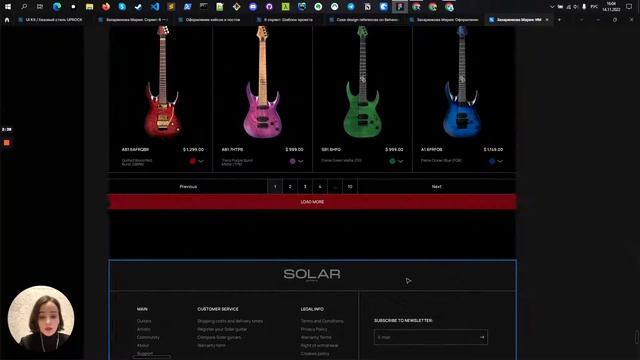The height and width of the screenshot is (360, 640).
Task: Switch to Figma in the taskbar
Action: point(400,7)
